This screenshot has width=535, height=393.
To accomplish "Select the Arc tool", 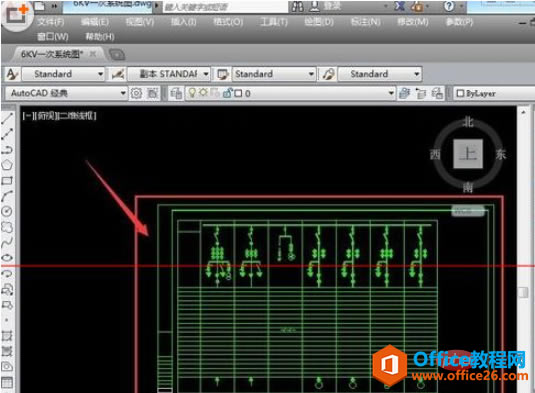I will [7, 196].
